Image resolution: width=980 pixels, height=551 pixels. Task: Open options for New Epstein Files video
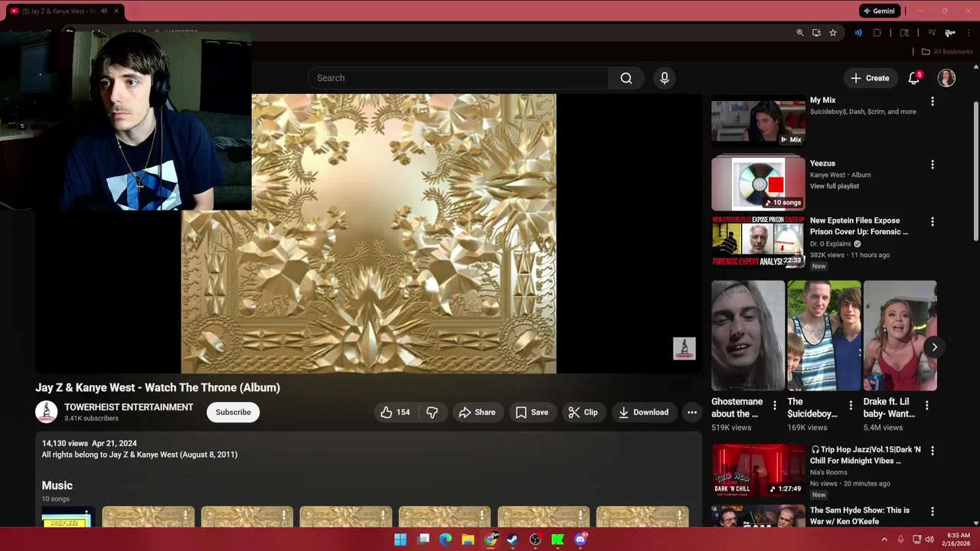pos(932,222)
